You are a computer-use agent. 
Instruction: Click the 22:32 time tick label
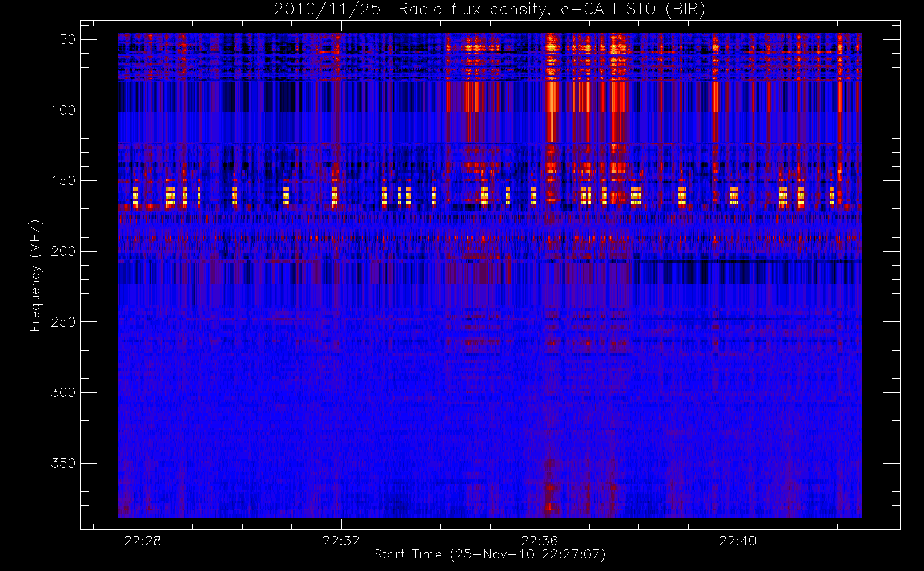click(341, 541)
